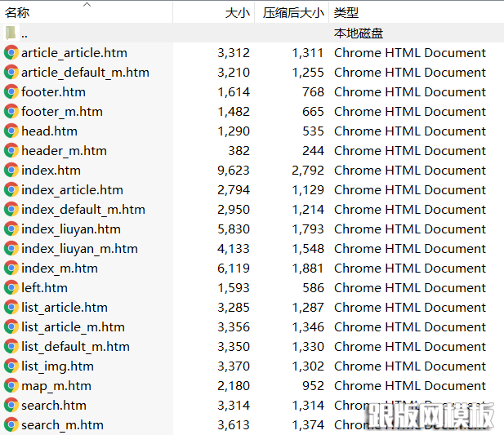Select the file footer_m.htm

click(x=62, y=111)
